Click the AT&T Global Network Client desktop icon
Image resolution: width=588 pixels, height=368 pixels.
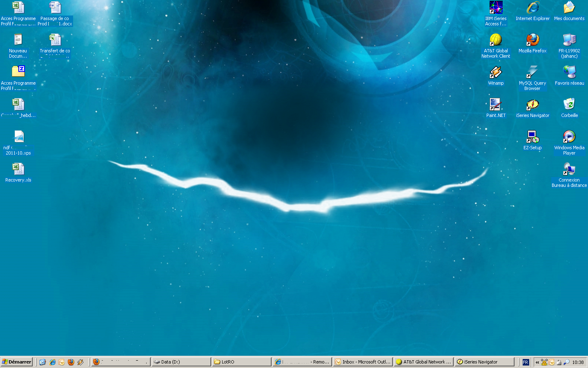pos(496,40)
